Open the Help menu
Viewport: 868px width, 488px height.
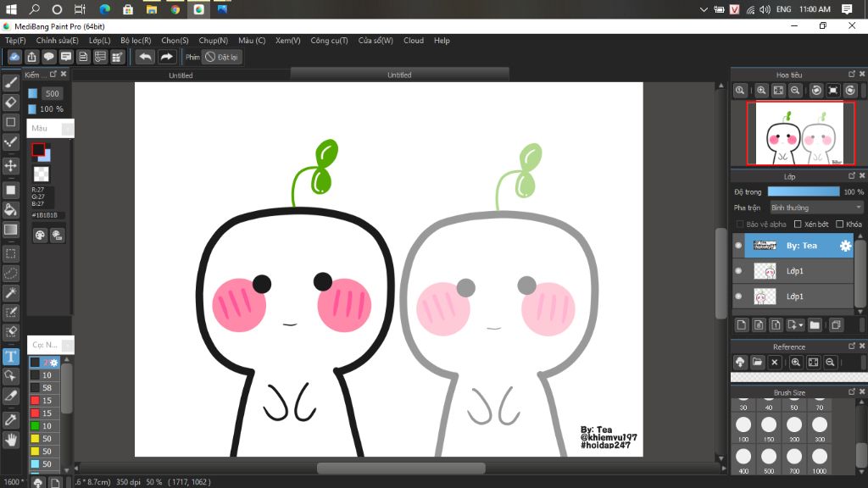pos(442,41)
